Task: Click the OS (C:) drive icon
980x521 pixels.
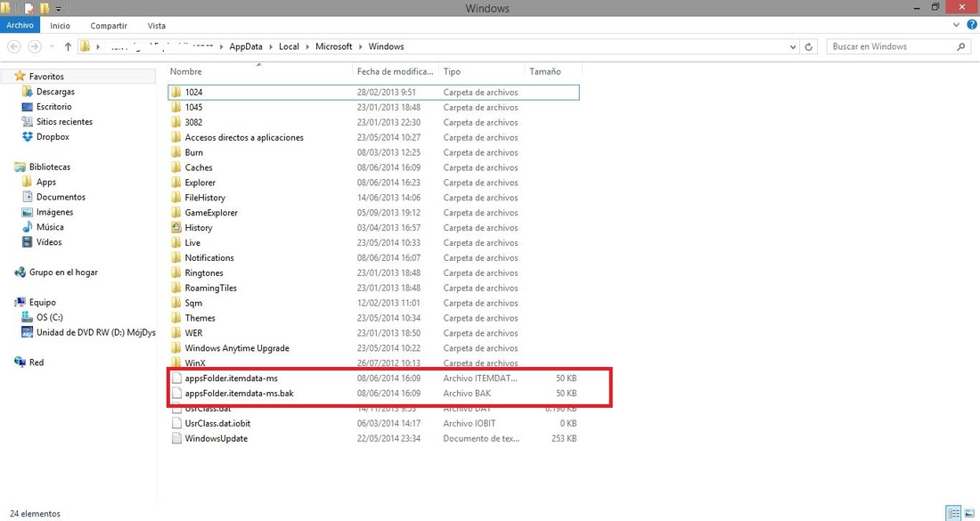Action: (x=27, y=317)
